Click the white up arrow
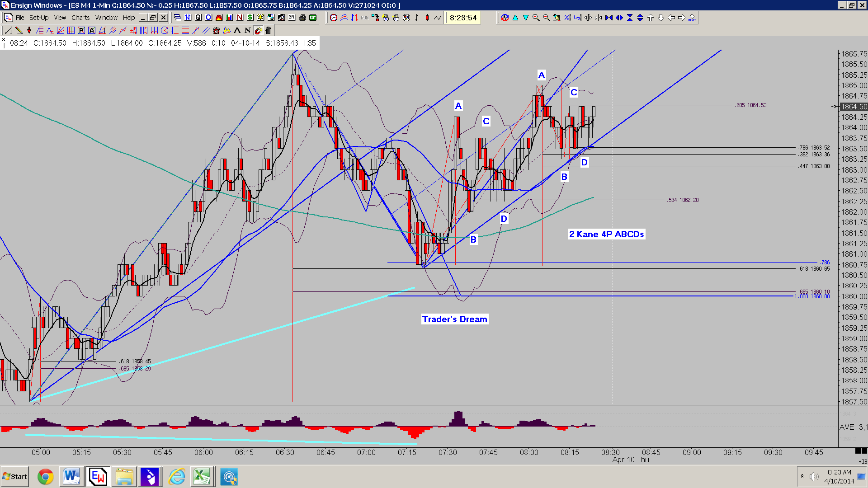The image size is (868, 488). click(x=650, y=18)
